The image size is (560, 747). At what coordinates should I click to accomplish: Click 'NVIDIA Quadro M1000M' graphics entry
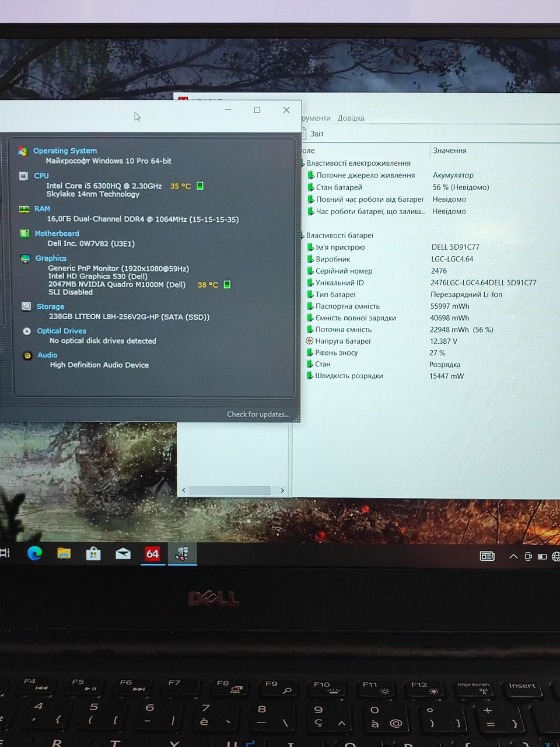pos(117,284)
